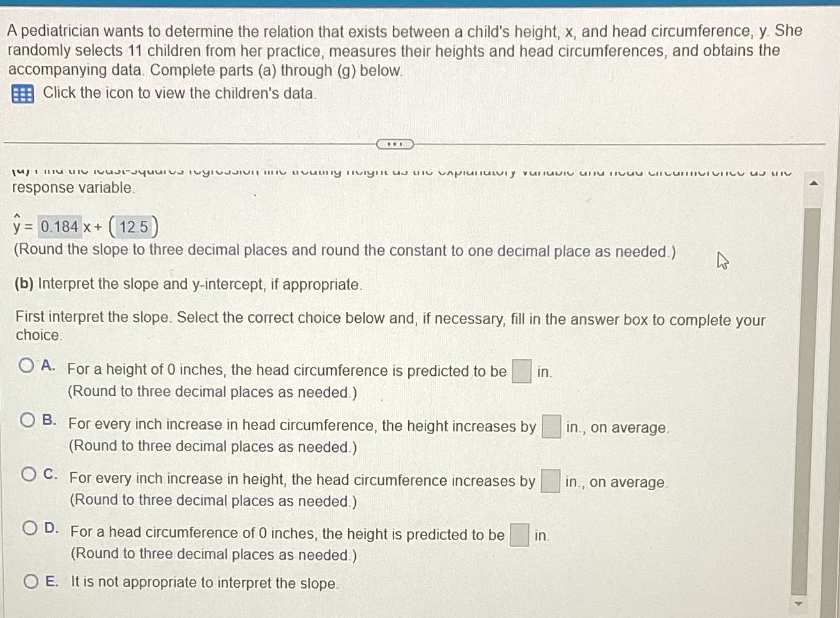This screenshot has width=840, height=618.
Task: Click the answer box in choice A
Action: click(x=522, y=371)
